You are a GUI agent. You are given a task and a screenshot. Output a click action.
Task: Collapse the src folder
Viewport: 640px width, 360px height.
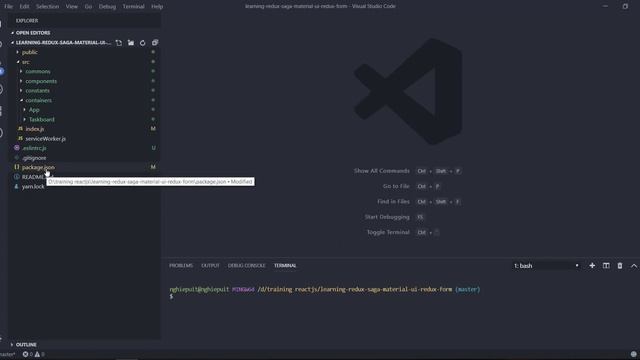coord(25,62)
